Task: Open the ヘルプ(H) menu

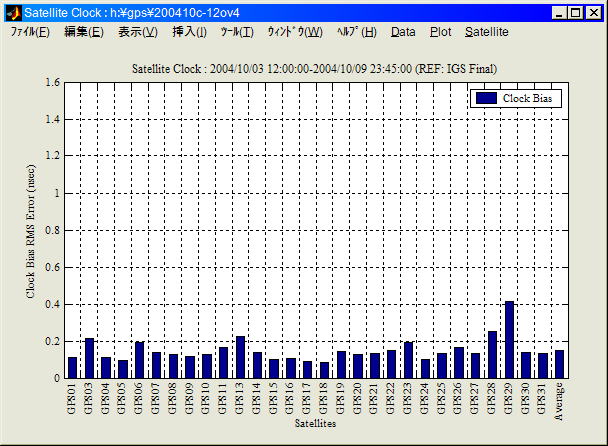Action: 357,32
